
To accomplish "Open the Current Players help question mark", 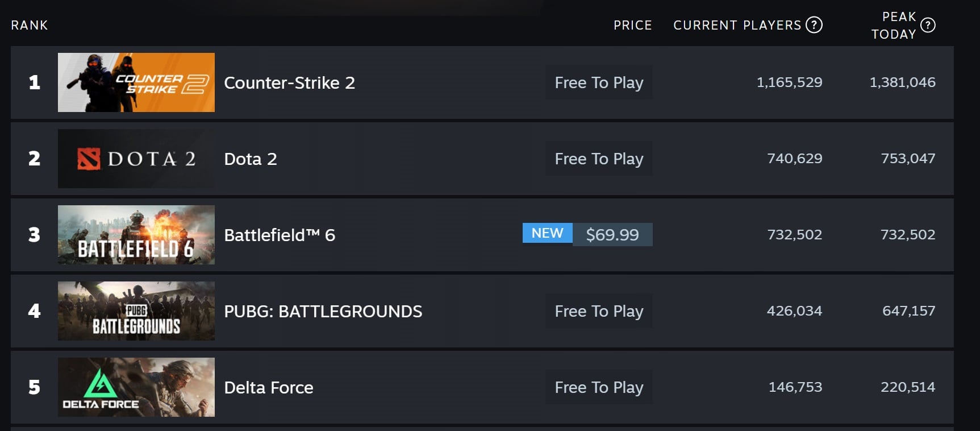I will coord(815,25).
